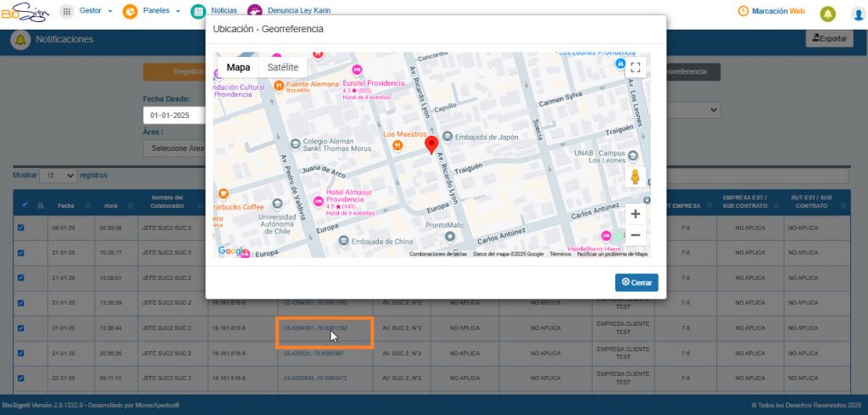The height and width of the screenshot is (415, 868).
Task: Click Embajada de Japón map marker
Action: click(448, 137)
